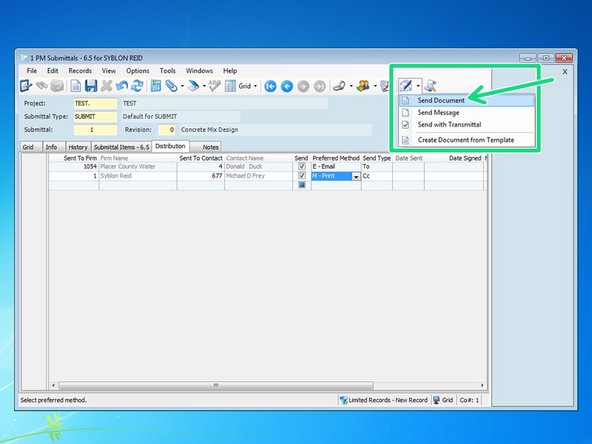Save record with floppy disk icon

coord(91,86)
